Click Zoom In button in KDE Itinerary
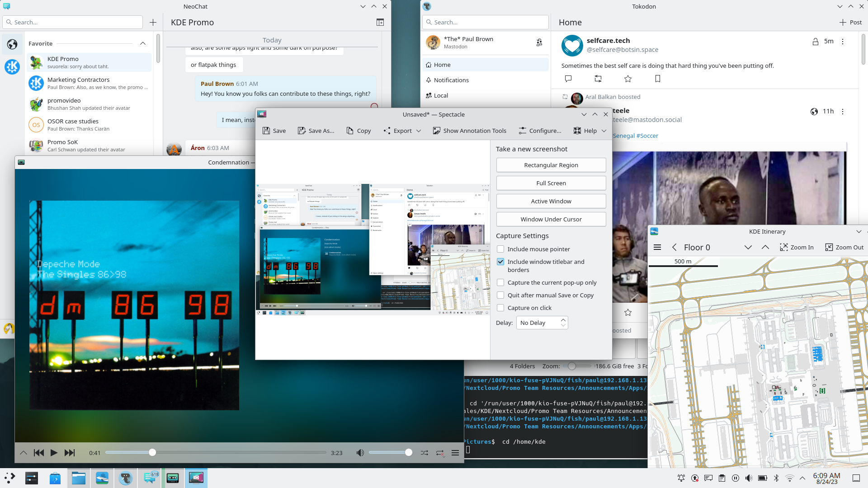The height and width of the screenshot is (488, 868). (x=797, y=247)
